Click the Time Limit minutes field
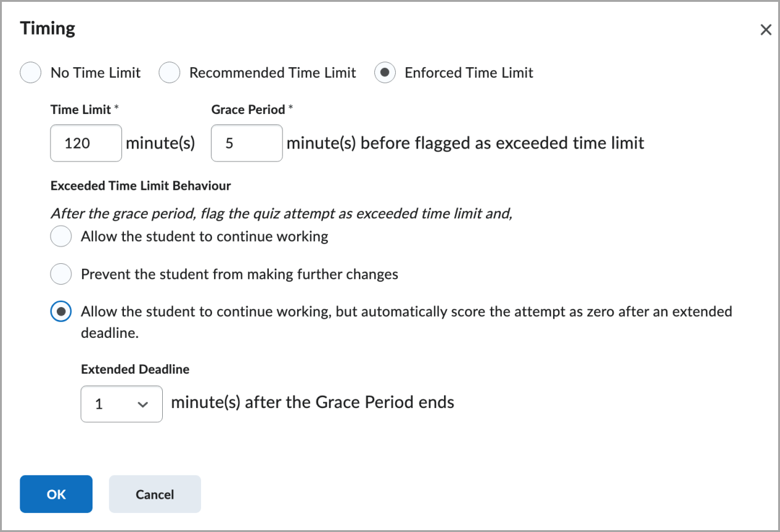The height and width of the screenshot is (532, 780). (86, 144)
